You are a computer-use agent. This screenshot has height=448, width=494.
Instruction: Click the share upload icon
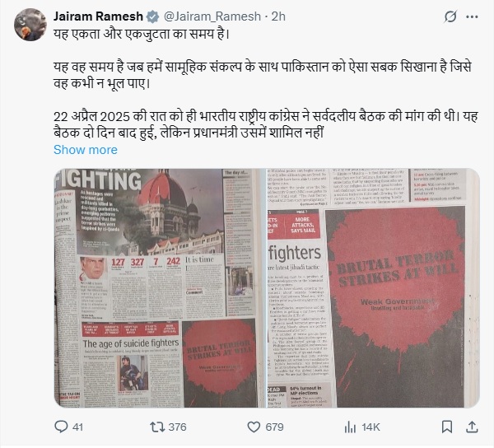tap(472, 427)
